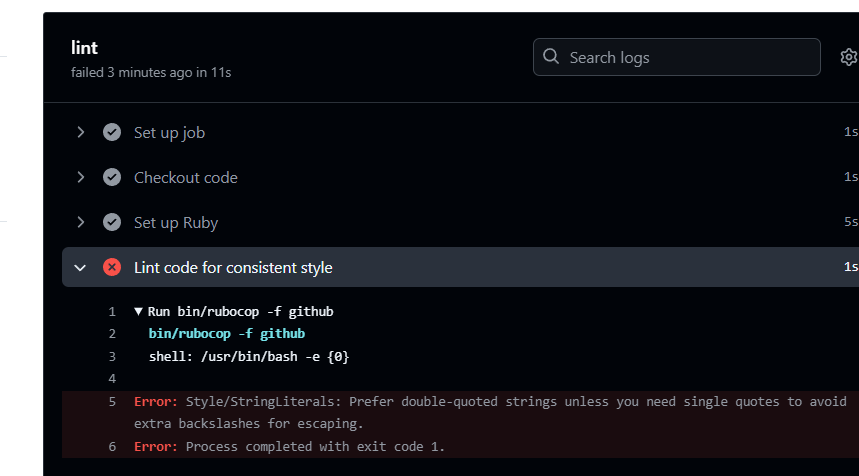Expand the Checkout code step
859x476 pixels.
pyautogui.click(x=81, y=177)
